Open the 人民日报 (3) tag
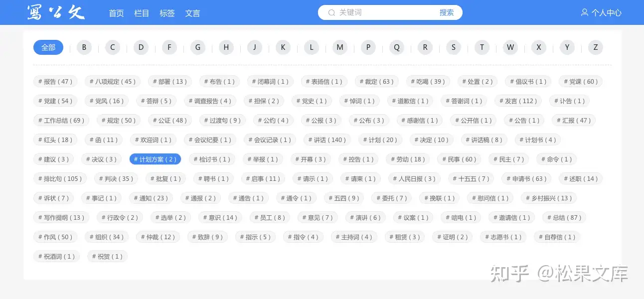644x299 pixels. tap(414, 179)
